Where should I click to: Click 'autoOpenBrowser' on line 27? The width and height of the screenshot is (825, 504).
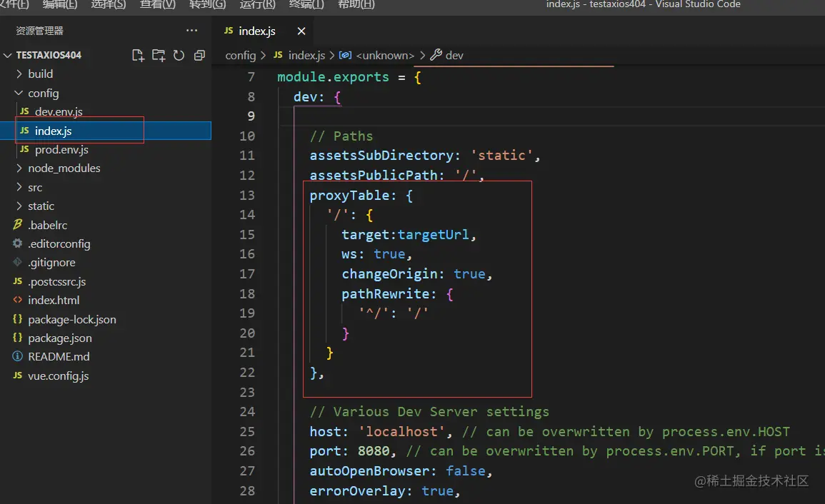[x=369, y=471]
